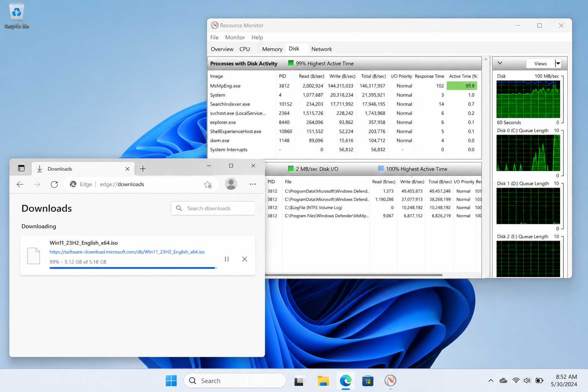This screenshot has height=392, width=588.
Task: Select the System Interrupts row
Action: 344,150
